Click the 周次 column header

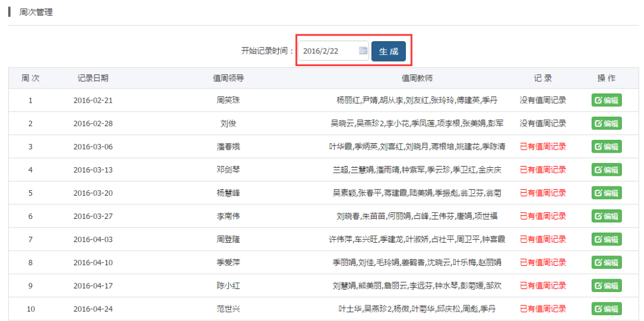click(x=30, y=78)
